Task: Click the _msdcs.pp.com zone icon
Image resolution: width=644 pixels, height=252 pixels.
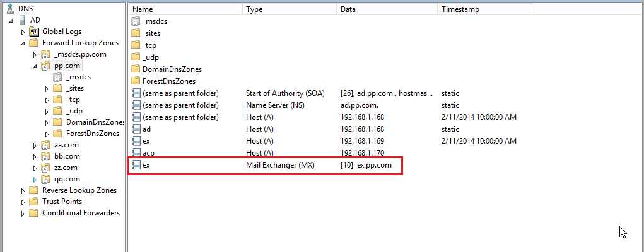Action: pyautogui.click(x=45, y=54)
